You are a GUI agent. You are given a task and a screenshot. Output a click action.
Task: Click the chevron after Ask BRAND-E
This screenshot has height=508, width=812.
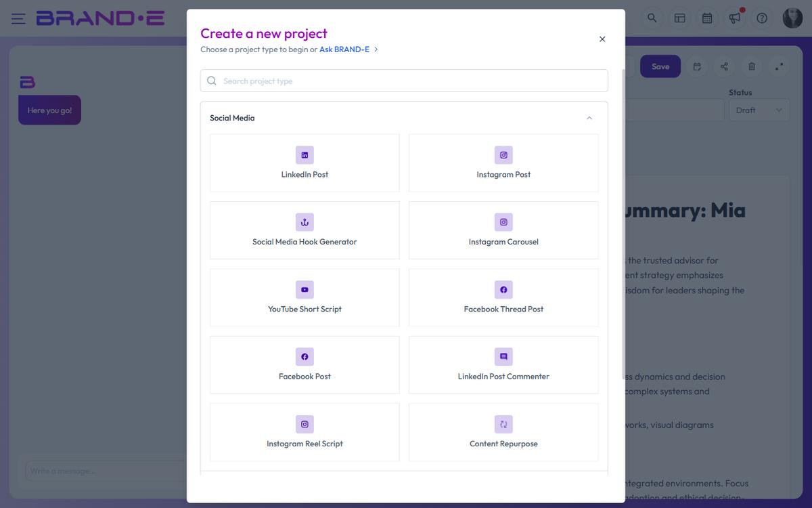click(376, 49)
